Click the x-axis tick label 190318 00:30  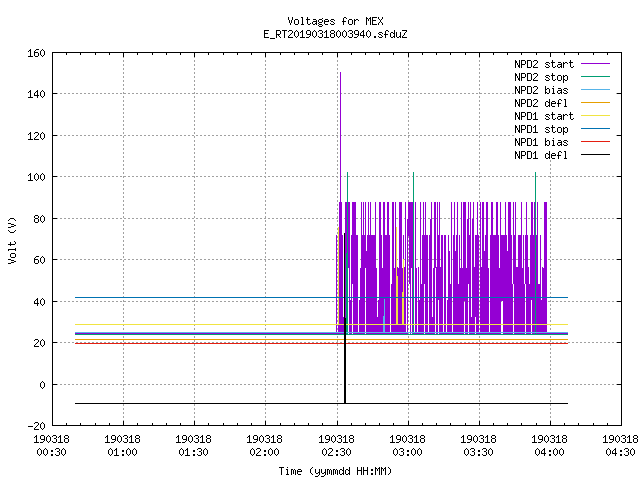tap(51, 446)
